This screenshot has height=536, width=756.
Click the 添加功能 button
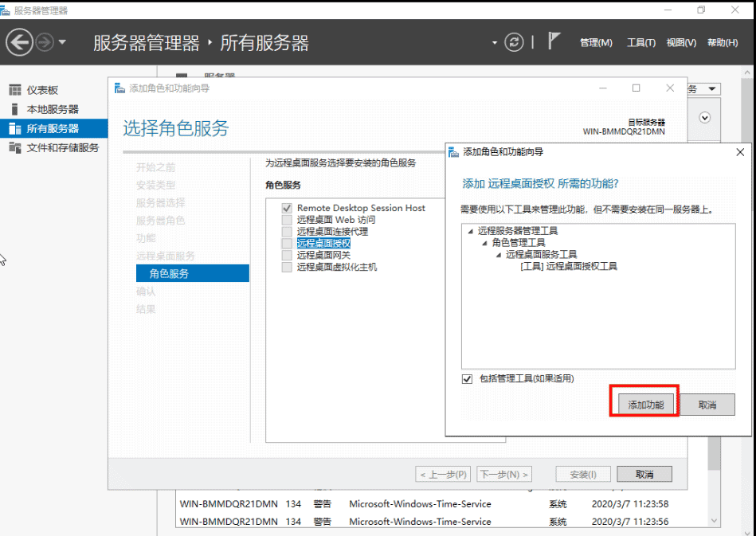pos(645,405)
